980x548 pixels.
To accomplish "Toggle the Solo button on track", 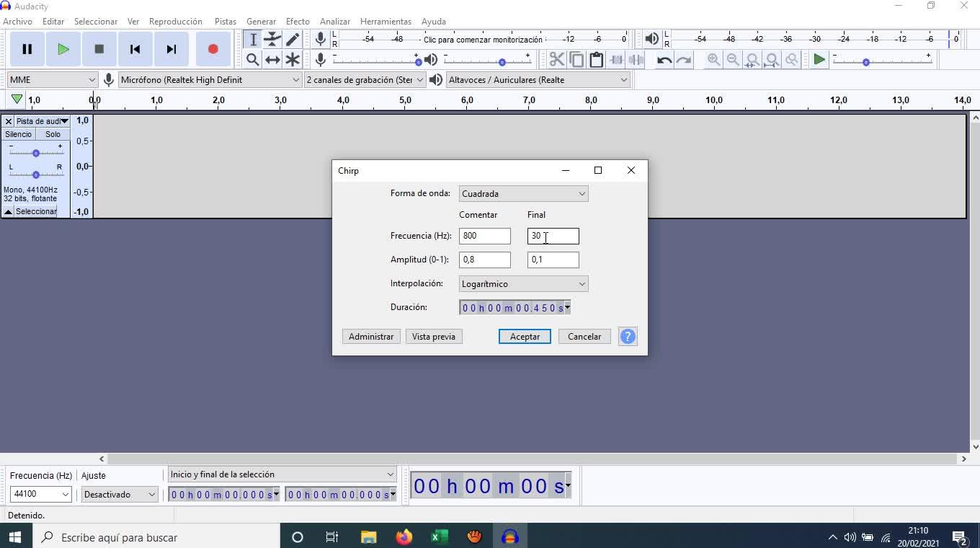I will pos(53,134).
